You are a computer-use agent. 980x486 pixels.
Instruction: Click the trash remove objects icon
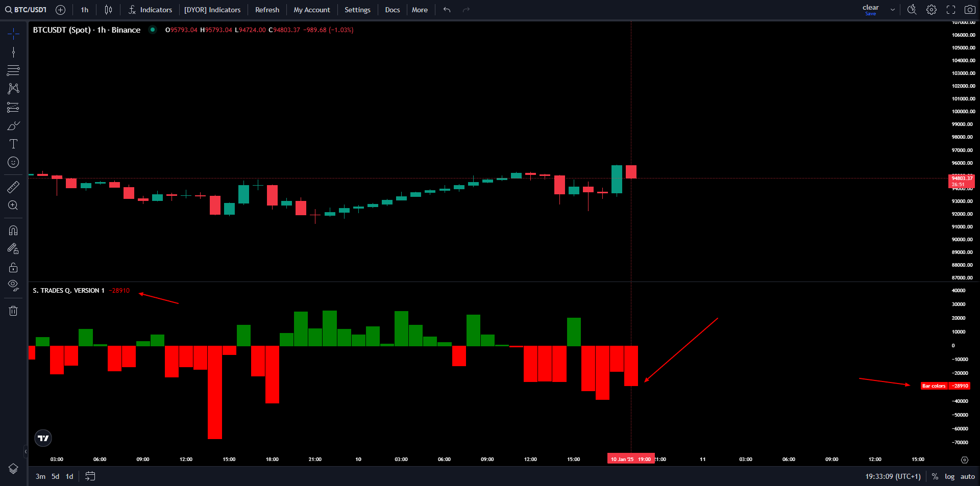tap(13, 311)
